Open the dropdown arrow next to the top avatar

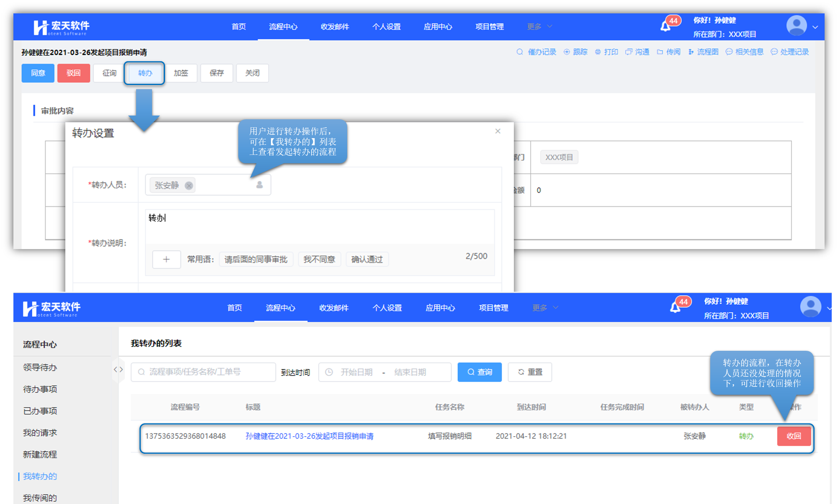pyautogui.click(x=815, y=27)
